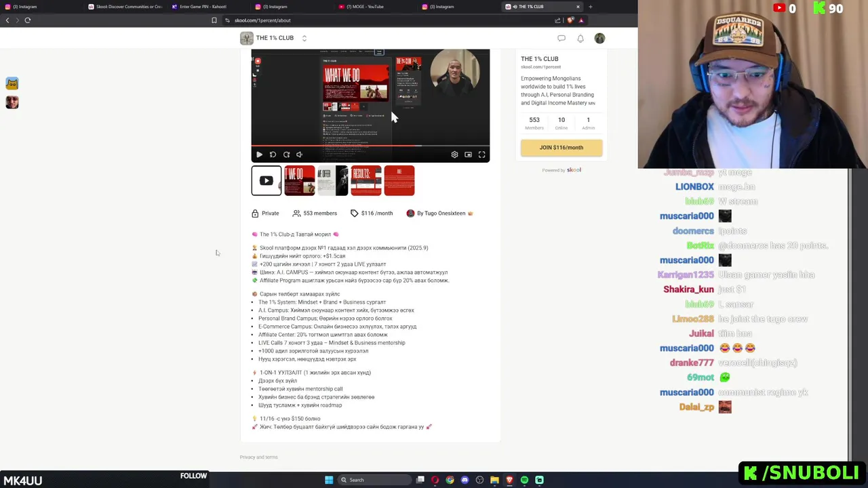Open the 'Results' slide thumbnail
The image size is (868, 488).
pyautogui.click(x=366, y=180)
